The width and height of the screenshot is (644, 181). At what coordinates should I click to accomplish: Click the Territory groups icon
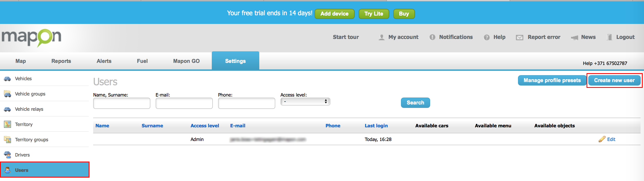[7, 140]
